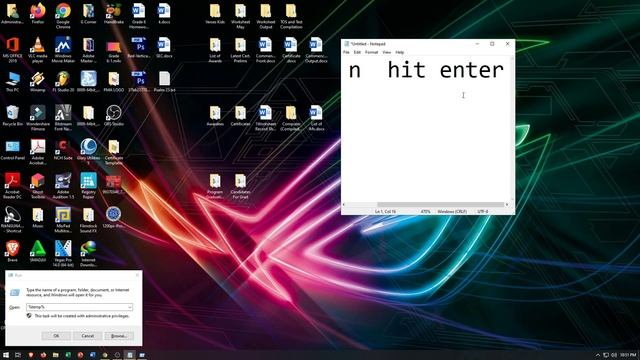Select the FL Studio 20 icon

[63, 81]
